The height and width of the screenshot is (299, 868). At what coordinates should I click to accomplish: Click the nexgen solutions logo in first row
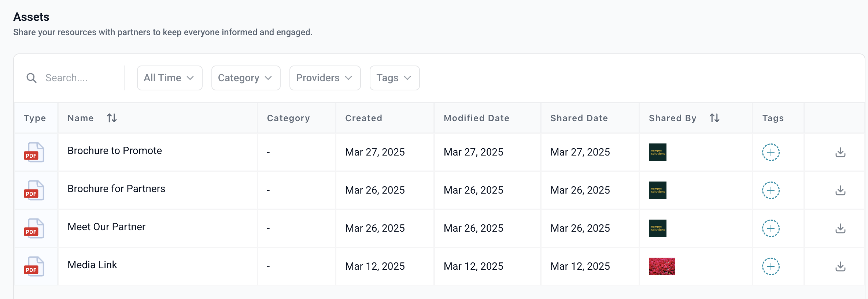coord(657,152)
